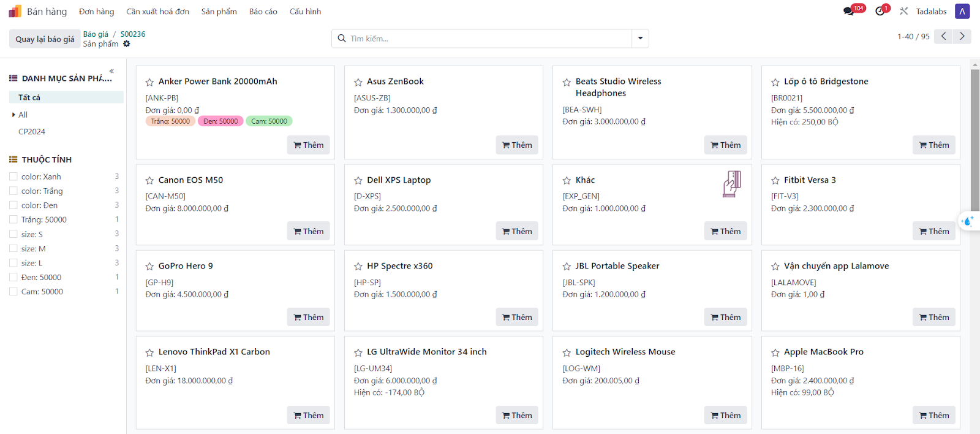Open the Báo cáo menu
The image size is (980, 434).
pos(263,12)
